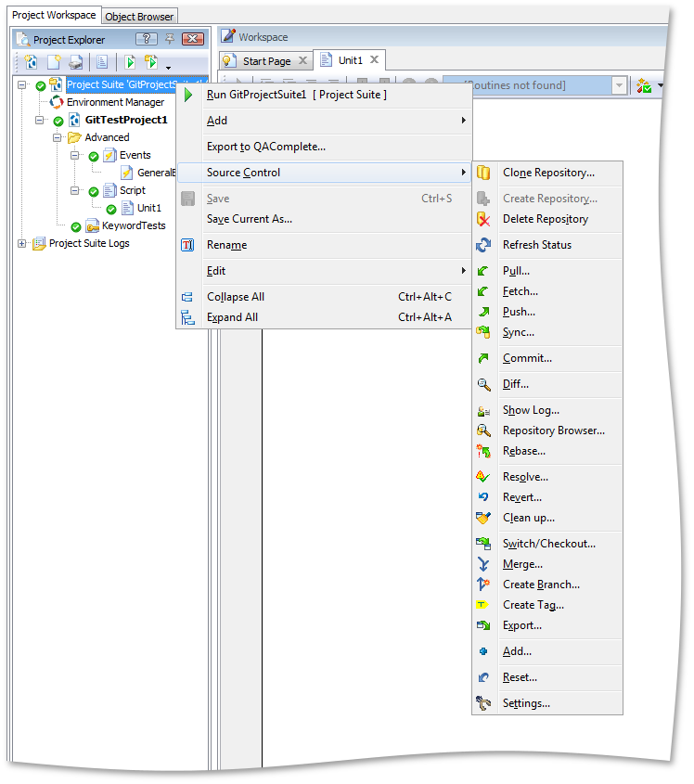
Task: Close the Unit1 editor tab
Action: tap(374, 60)
